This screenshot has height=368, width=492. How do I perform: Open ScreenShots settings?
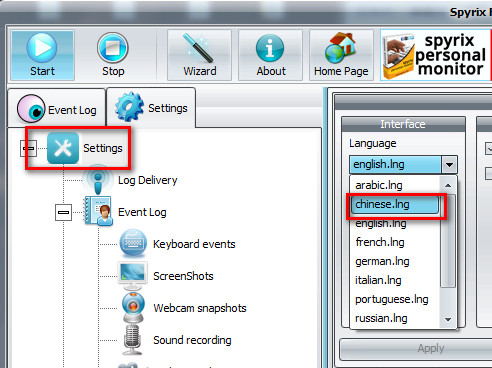pyautogui.click(x=183, y=276)
